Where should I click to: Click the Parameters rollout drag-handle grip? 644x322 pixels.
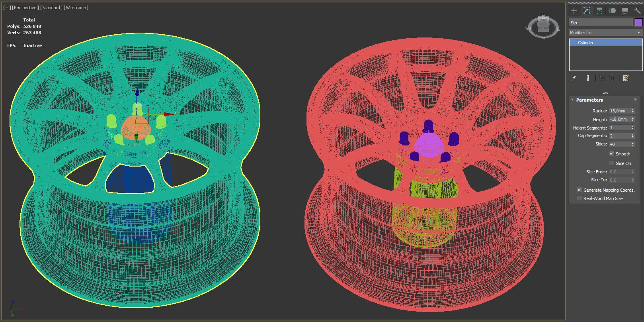[636, 100]
